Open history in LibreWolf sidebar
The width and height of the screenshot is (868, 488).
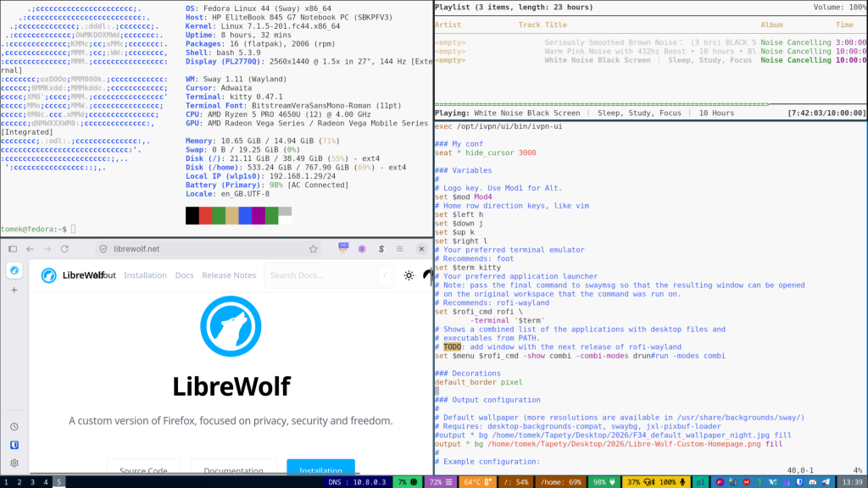[14, 427]
